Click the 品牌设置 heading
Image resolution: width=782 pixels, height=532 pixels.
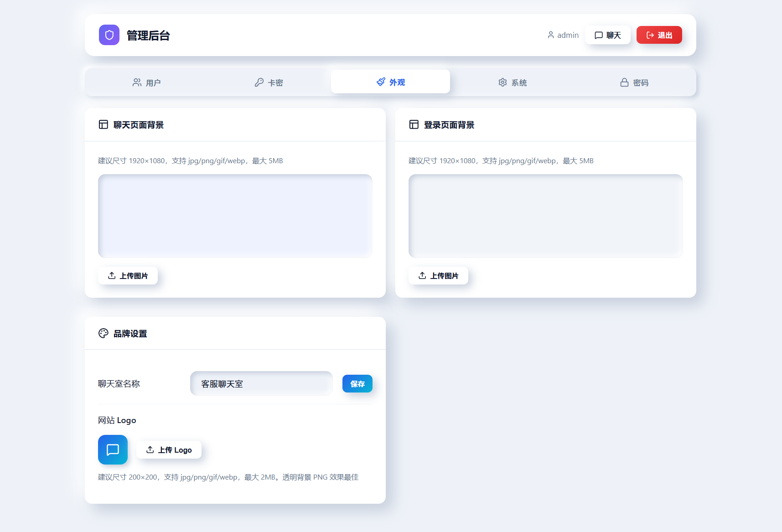coord(130,334)
